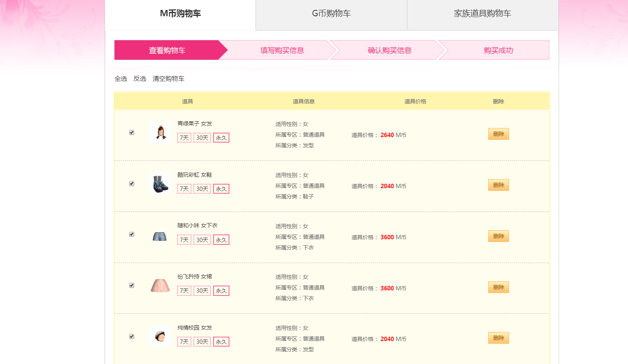This screenshot has width=628, height=364.
Task: Choose 永久 for 青绿果子 女发
Action: tap(221, 138)
